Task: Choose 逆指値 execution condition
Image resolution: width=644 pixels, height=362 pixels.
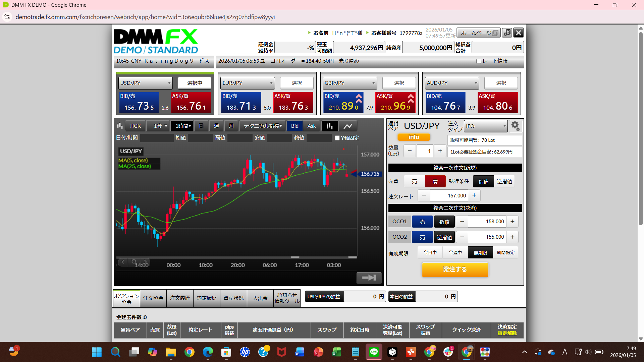Action: coord(504,181)
